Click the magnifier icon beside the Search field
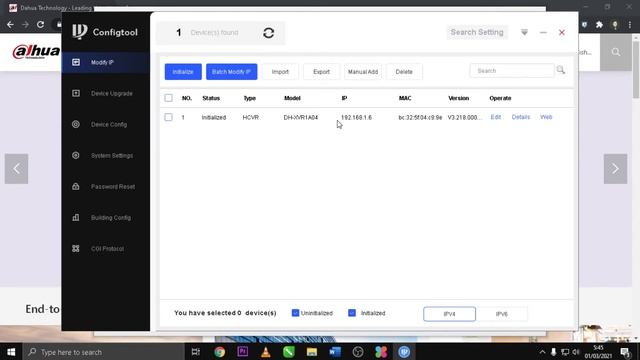 coord(561,70)
